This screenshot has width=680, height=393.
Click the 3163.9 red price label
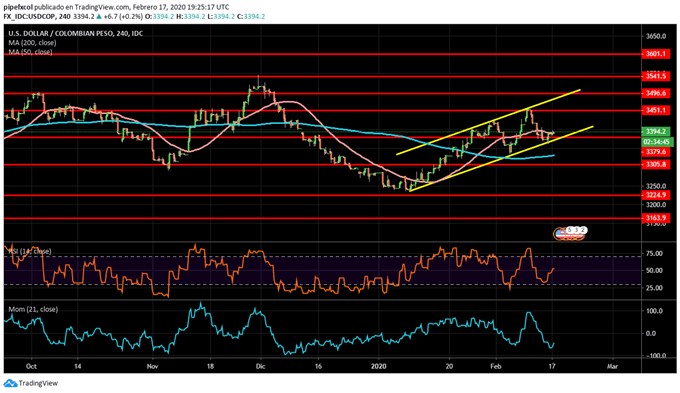656,218
